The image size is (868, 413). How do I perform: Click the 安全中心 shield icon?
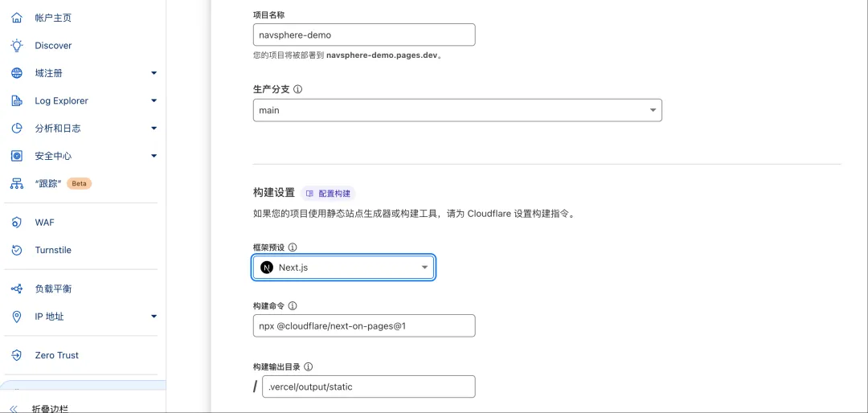pos(17,156)
